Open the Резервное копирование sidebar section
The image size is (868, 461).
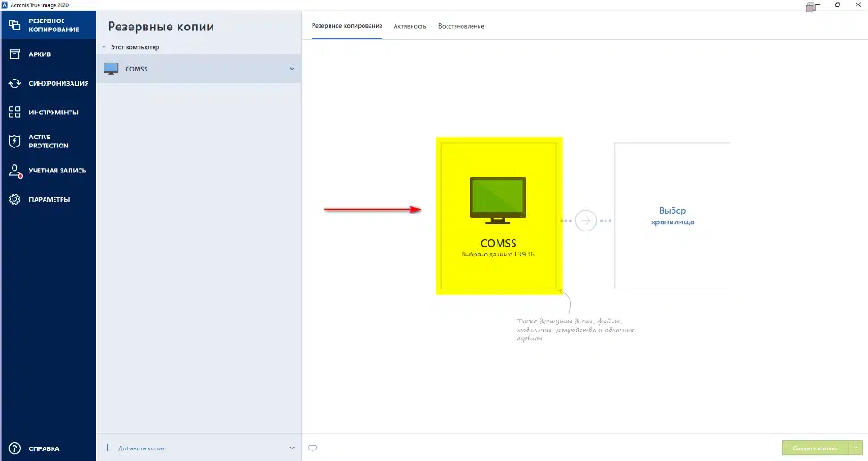tap(48, 25)
